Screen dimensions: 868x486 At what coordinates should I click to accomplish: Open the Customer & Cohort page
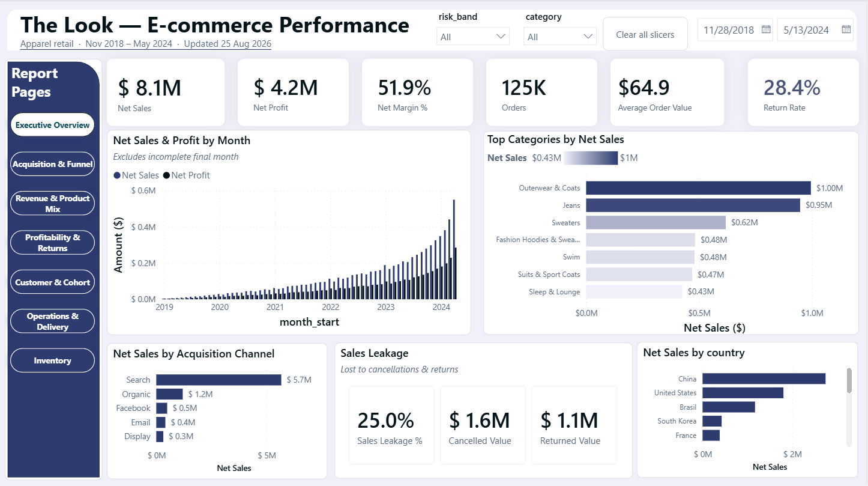(53, 282)
